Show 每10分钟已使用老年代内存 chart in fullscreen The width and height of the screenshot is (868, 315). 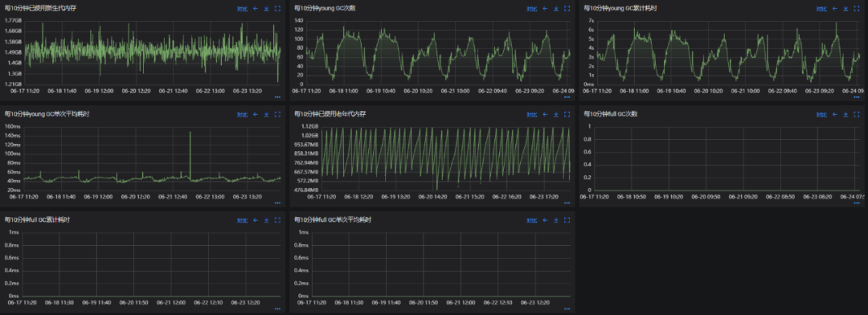(567, 115)
